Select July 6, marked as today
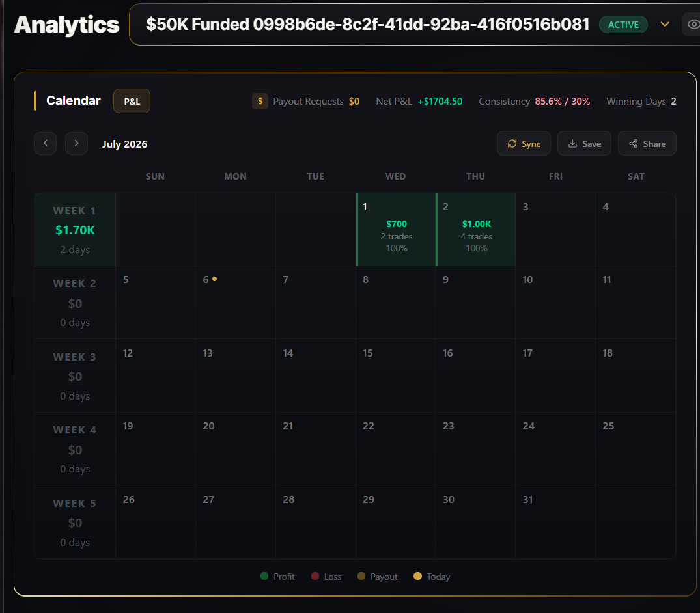 pyautogui.click(x=236, y=303)
